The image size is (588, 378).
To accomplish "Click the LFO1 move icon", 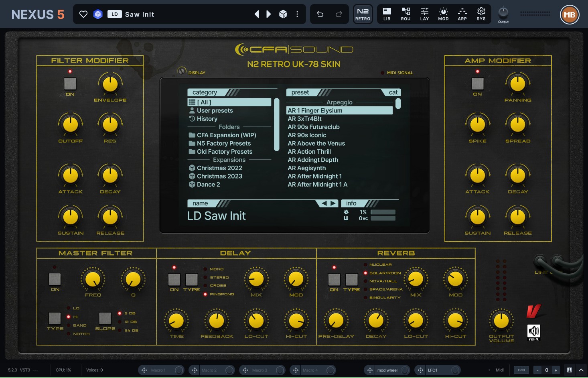I will pyautogui.click(x=420, y=370).
